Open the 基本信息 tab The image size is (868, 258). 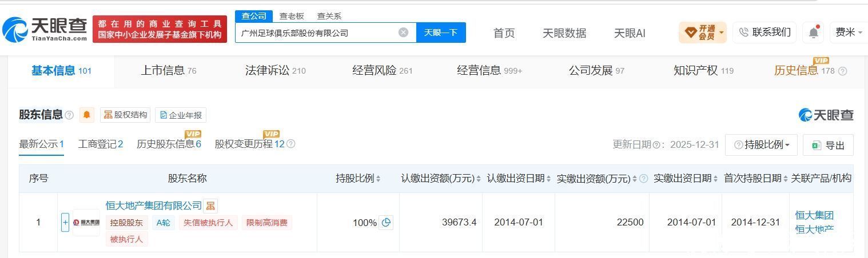click(61, 71)
